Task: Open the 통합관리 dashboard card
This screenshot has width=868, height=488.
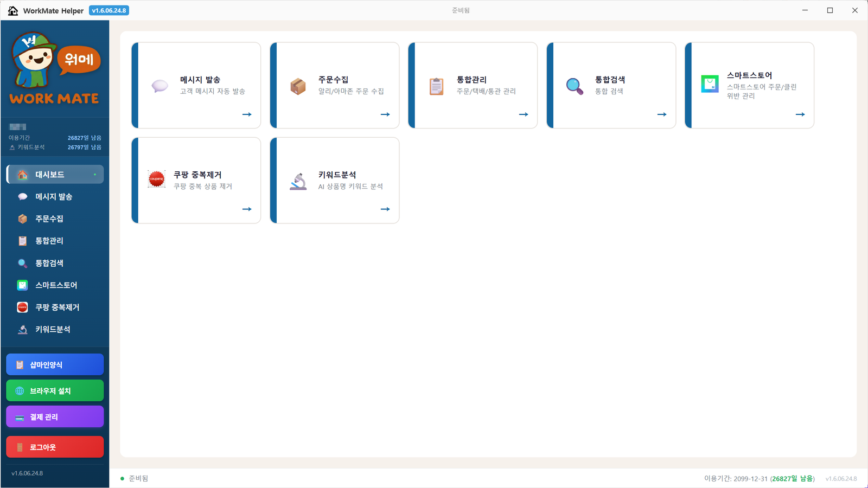Action: [x=473, y=85]
